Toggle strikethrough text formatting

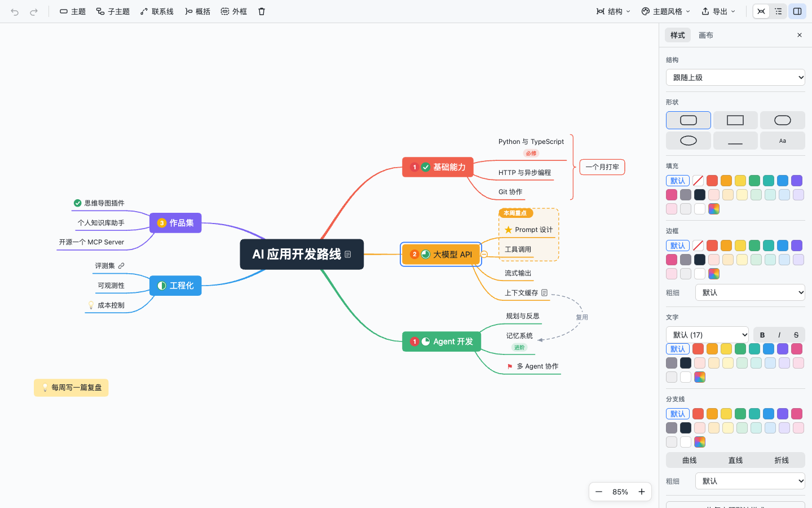click(796, 335)
